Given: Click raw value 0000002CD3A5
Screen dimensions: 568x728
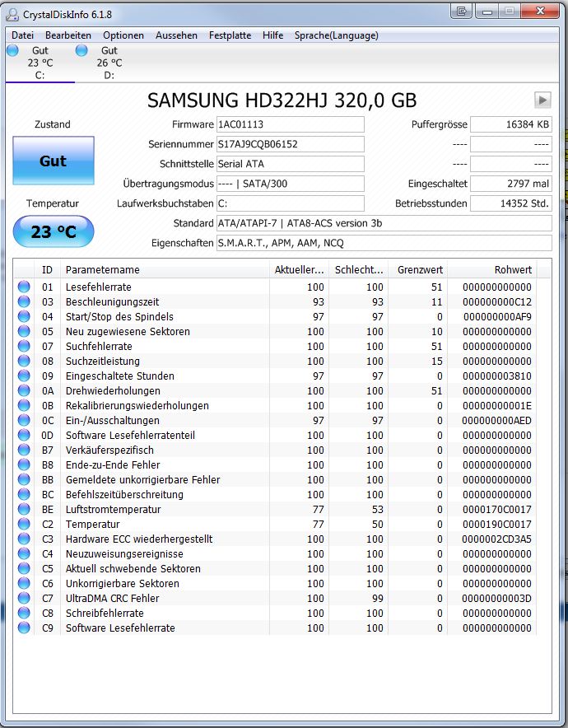Looking at the screenshot, I should (496, 539).
